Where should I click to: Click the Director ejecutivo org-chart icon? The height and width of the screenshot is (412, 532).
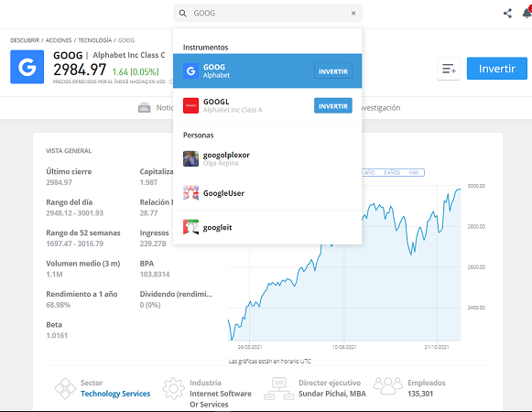click(x=279, y=388)
